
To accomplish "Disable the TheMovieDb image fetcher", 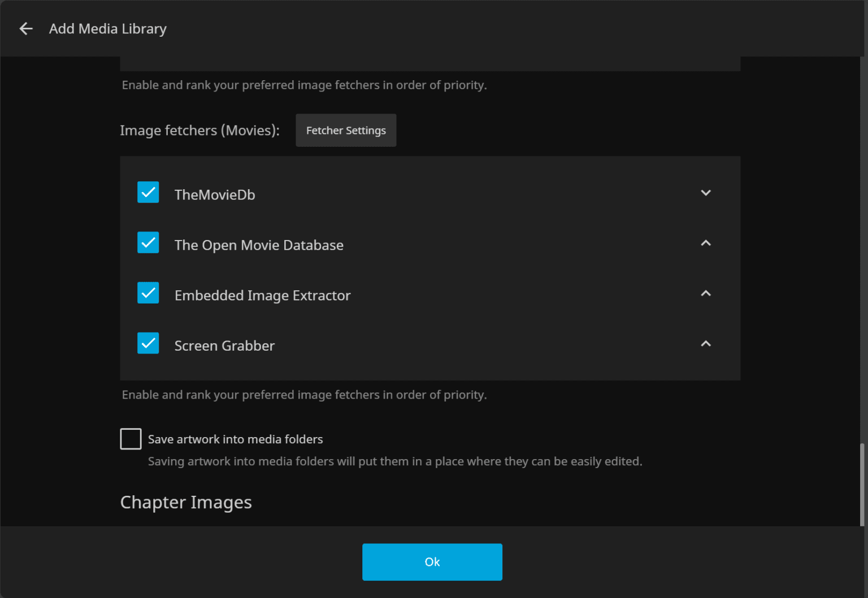I will 148,192.
